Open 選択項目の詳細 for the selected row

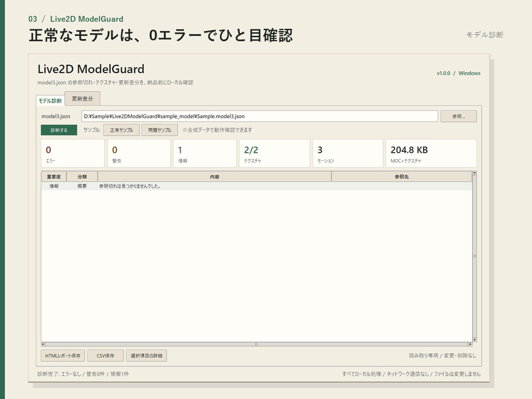click(x=146, y=355)
